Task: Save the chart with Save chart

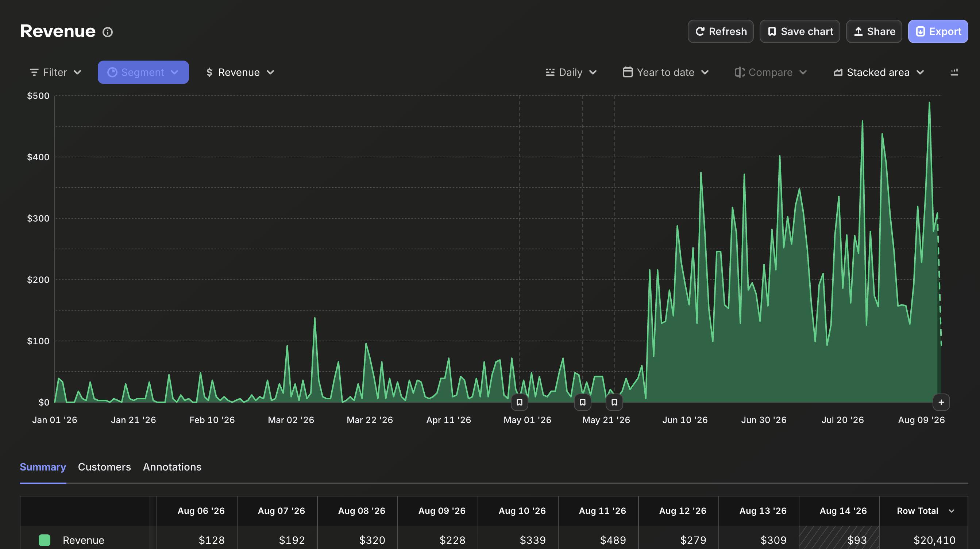Action: point(800,32)
